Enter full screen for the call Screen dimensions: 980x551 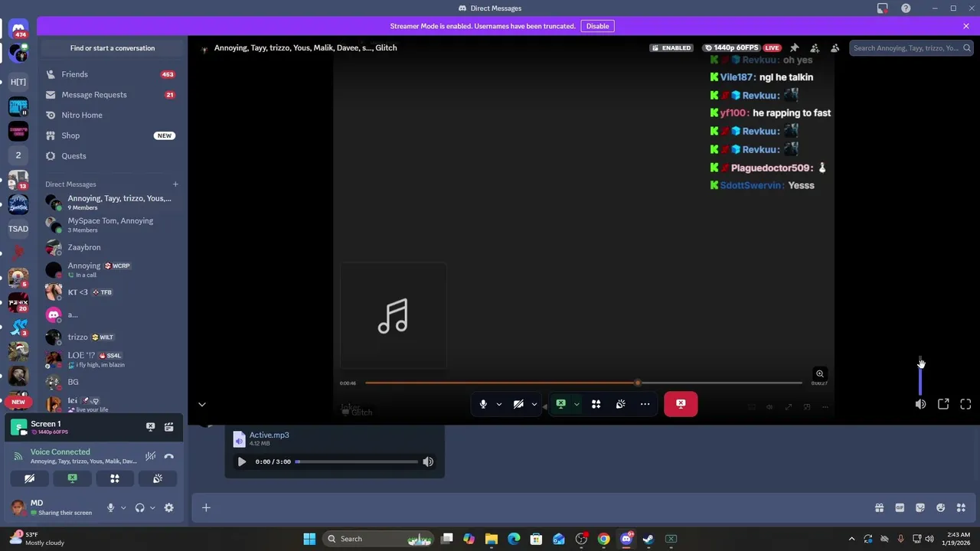click(x=965, y=404)
